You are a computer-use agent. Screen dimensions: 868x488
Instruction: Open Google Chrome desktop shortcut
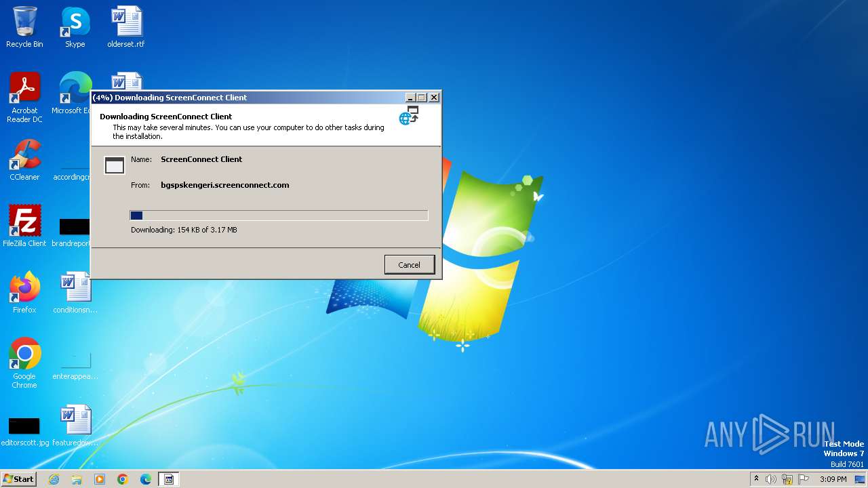24,363
